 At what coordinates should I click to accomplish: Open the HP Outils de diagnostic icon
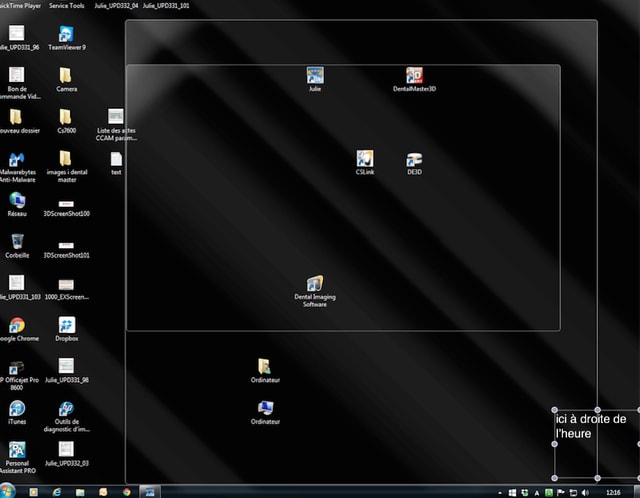(x=66, y=409)
